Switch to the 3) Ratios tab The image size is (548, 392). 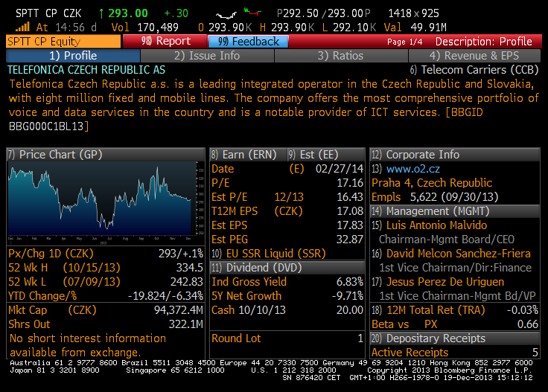tap(341, 56)
